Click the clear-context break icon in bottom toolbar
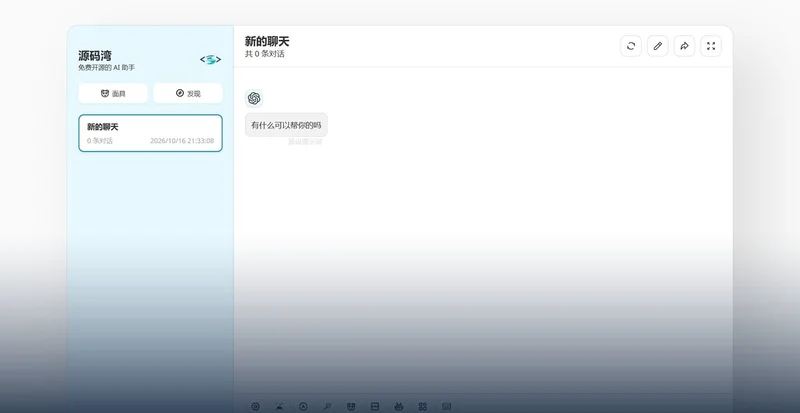 coord(375,406)
